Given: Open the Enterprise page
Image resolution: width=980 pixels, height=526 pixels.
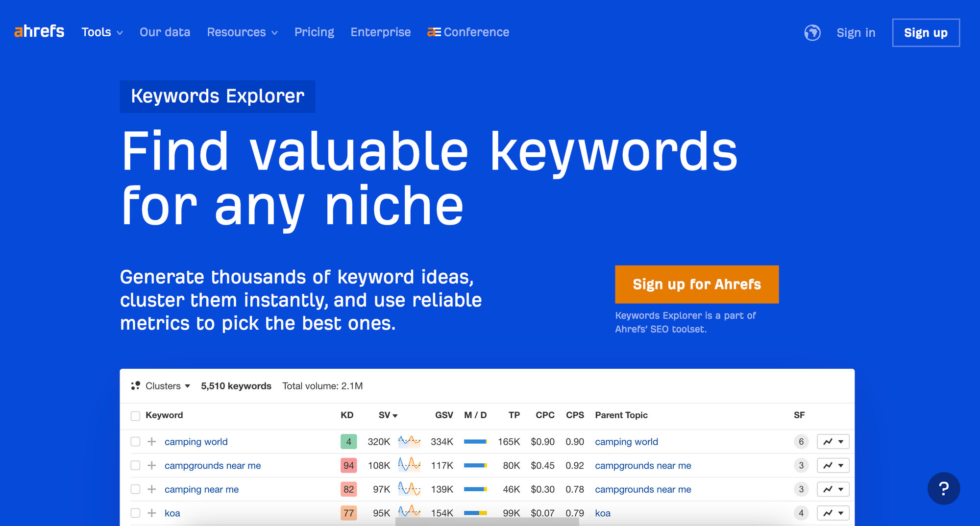Looking at the screenshot, I should 381,32.
